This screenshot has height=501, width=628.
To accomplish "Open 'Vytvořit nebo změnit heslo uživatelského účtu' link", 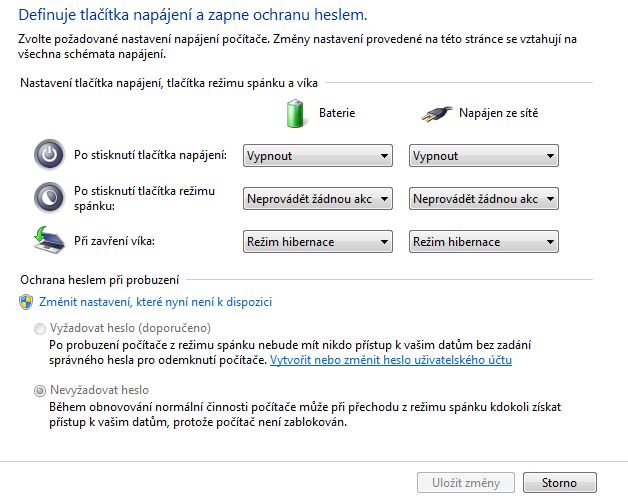I will click(390, 359).
